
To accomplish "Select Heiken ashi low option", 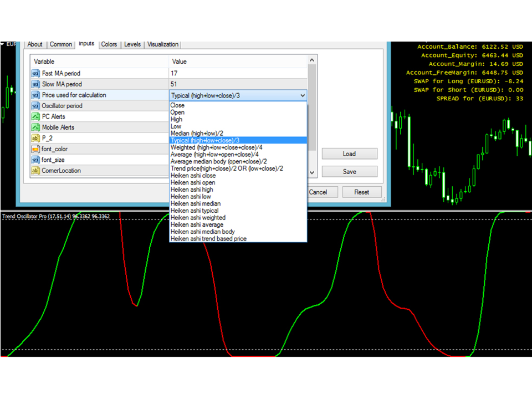I will (238, 197).
